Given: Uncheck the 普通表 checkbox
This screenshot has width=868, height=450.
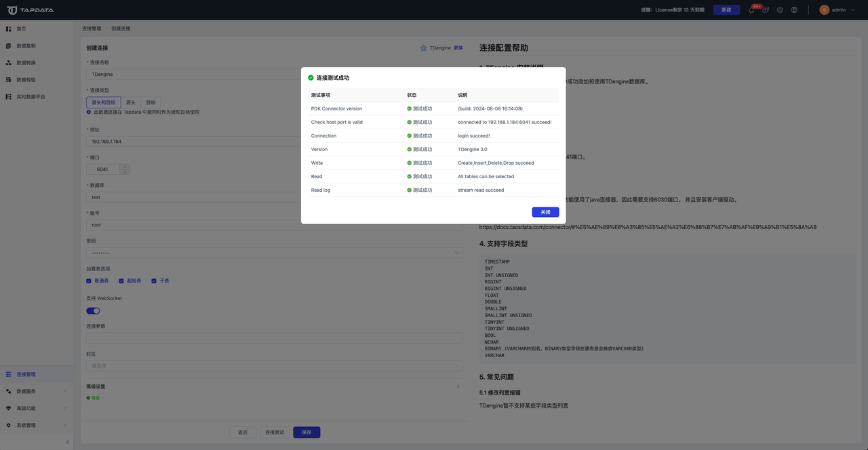Looking at the screenshot, I should tap(89, 281).
